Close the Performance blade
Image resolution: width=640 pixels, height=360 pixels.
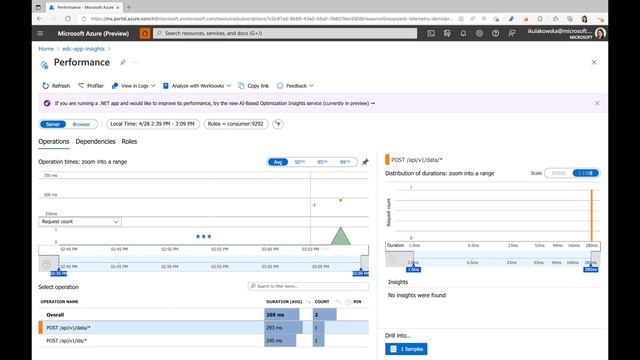tap(594, 62)
